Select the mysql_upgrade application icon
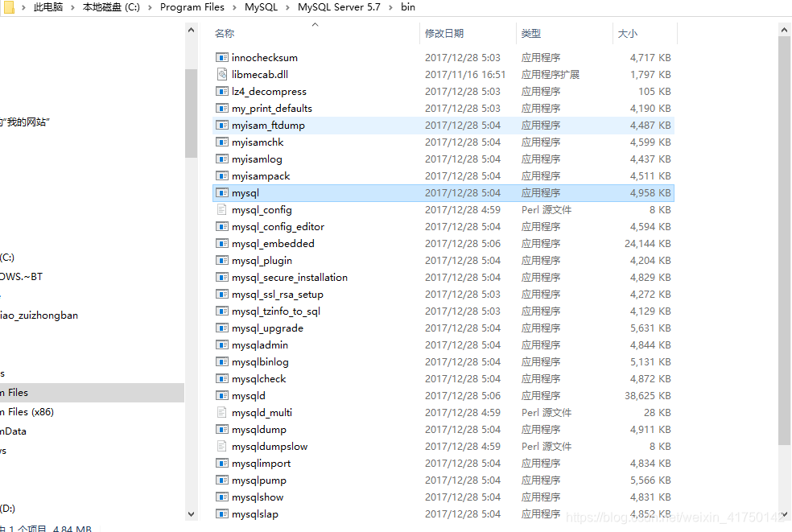This screenshot has width=792, height=532. pos(221,328)
